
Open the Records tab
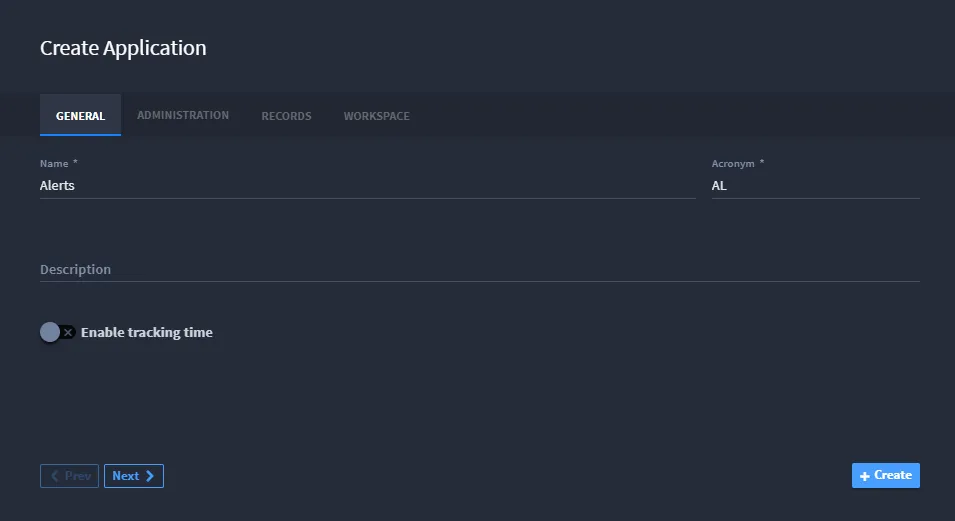286,116
